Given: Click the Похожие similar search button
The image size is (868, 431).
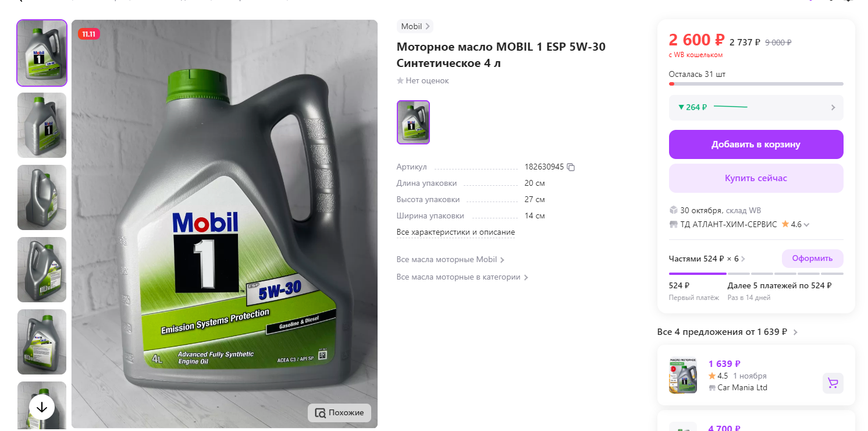Looking at the screenshot, I should pyautogui.click(x=339, y=413).
